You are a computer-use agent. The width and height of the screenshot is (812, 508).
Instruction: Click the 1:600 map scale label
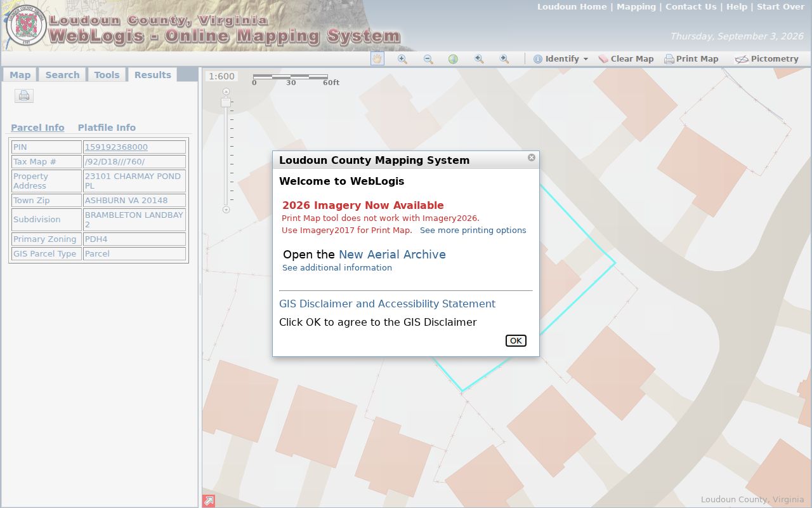coord(221,76)
